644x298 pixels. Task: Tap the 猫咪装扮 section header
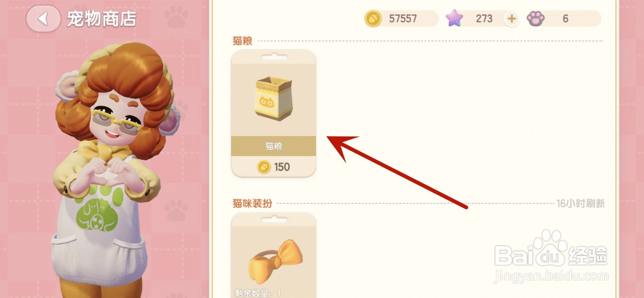(252, 203)
